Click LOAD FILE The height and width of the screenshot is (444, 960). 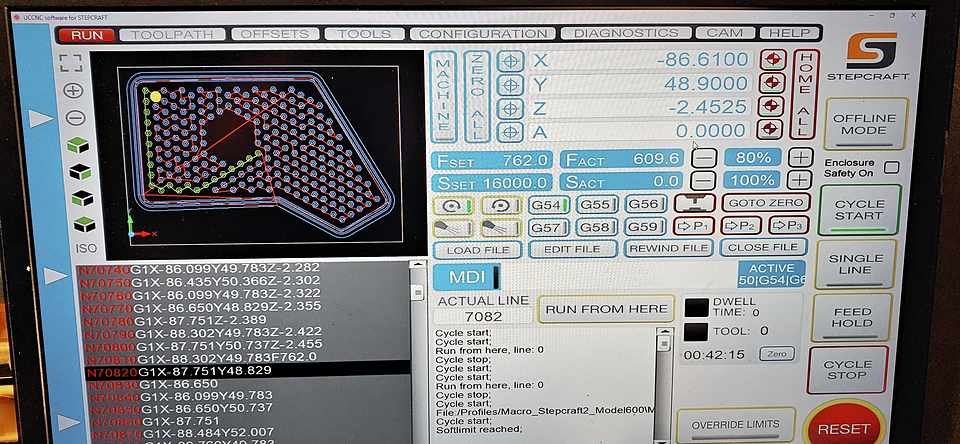click(477, 250)
